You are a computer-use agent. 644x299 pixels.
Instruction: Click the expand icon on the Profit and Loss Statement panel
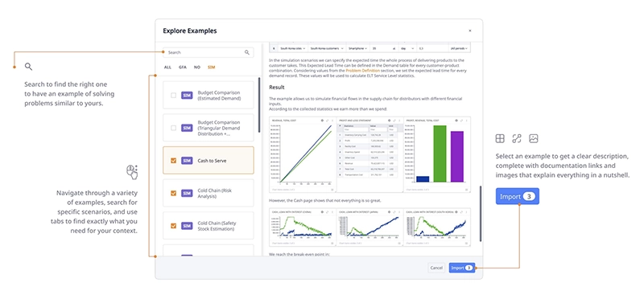(x=394, y=121)
